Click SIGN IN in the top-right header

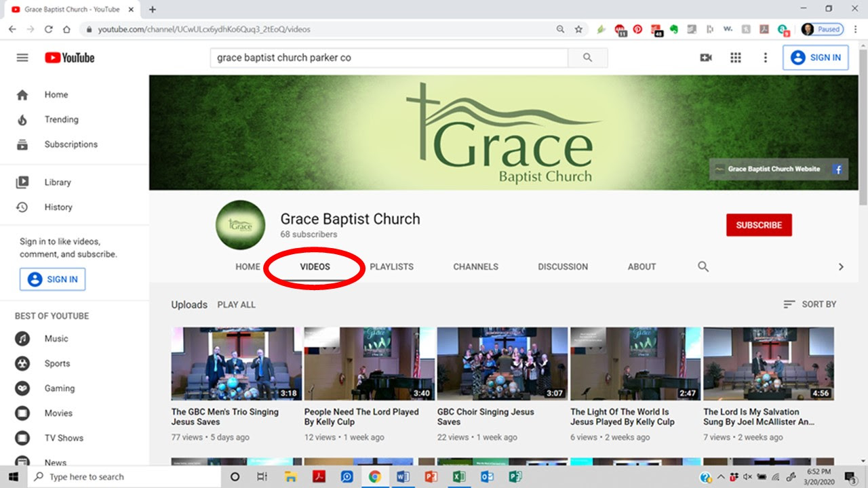coord(816,58)
